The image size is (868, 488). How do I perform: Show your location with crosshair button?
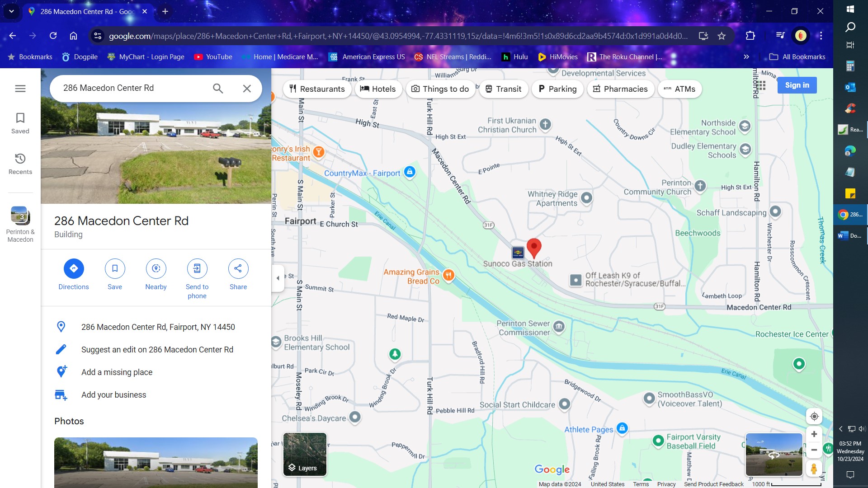pos(814,416)
